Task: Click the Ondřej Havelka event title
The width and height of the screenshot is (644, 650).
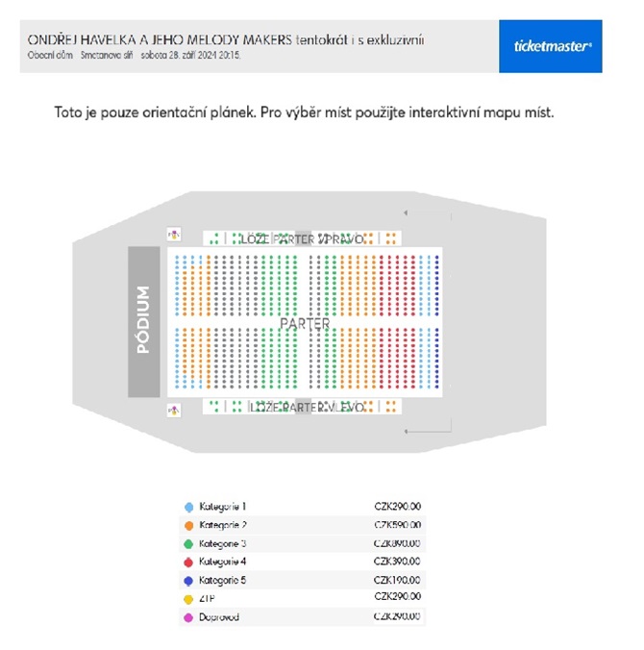Action: 226,39
